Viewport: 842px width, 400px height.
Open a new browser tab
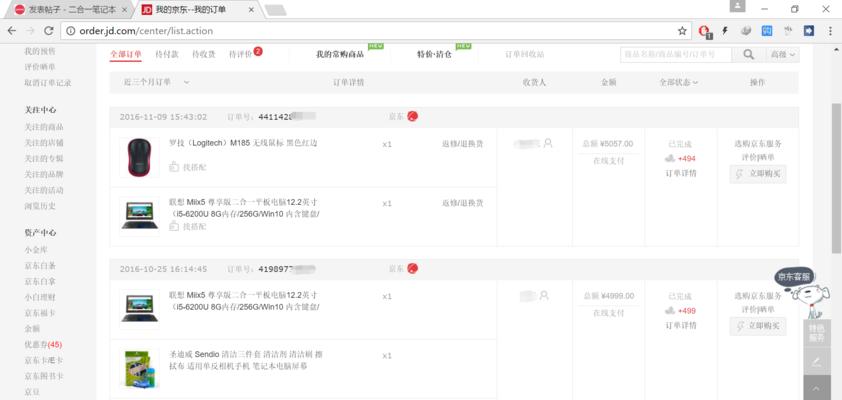pyautogui.click(x=275, y=10)
